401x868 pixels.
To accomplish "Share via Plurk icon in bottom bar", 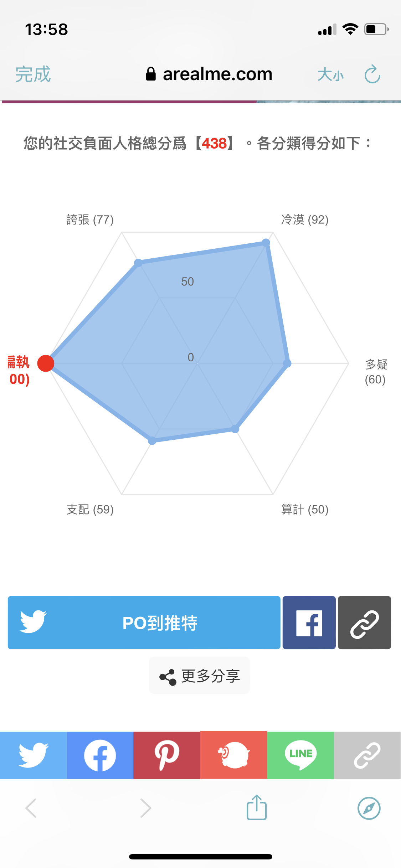I will tap(234, 755).
